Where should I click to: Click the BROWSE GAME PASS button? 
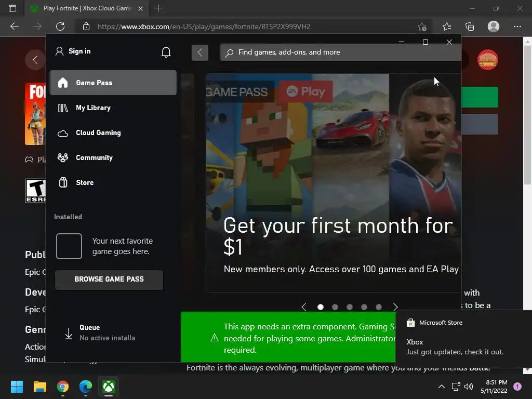pos(109,279)
